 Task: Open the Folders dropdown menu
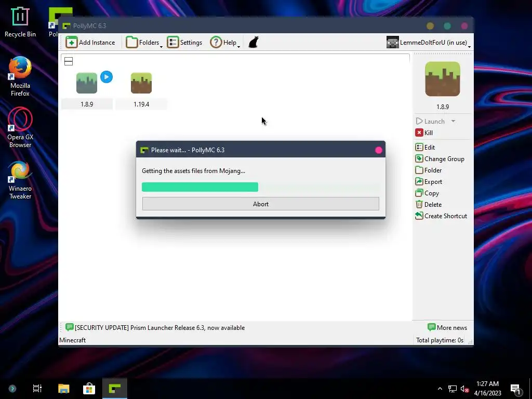click(x=144, y=43)
